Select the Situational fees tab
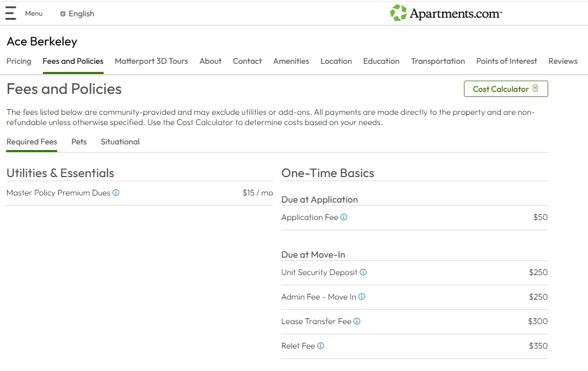588x371 pixels. coord(120,142)
